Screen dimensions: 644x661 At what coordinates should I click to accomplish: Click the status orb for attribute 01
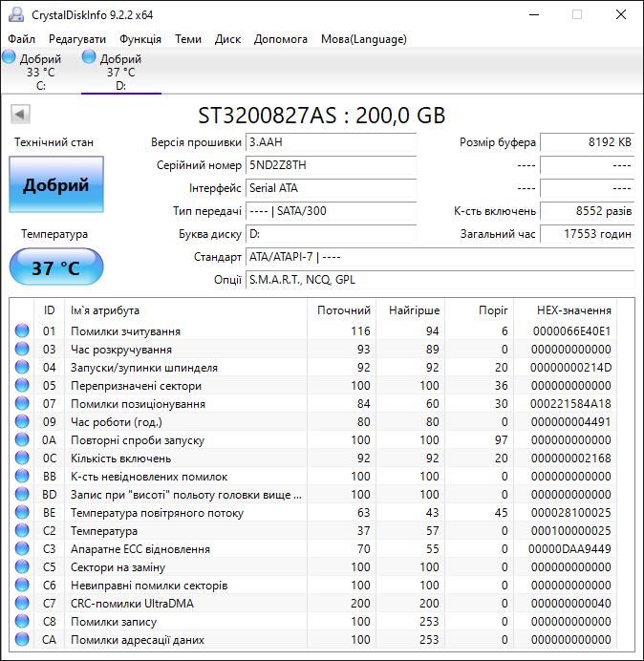[22, 330]
